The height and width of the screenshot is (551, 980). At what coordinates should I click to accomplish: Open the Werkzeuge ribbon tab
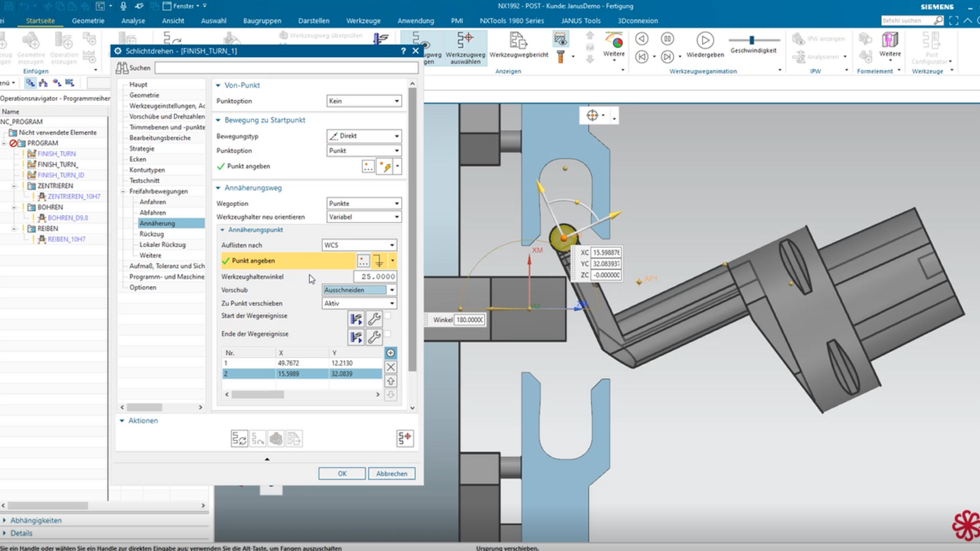click(363, 21)
